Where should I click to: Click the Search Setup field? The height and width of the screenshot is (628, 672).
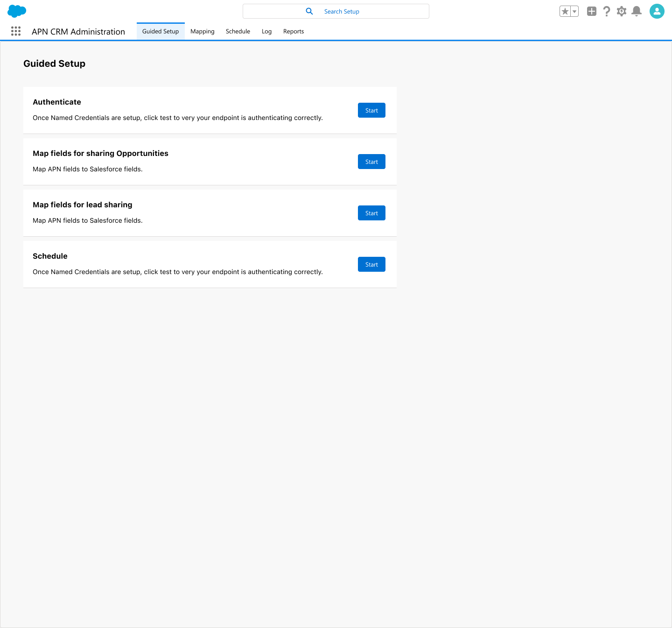click(336, 11)
